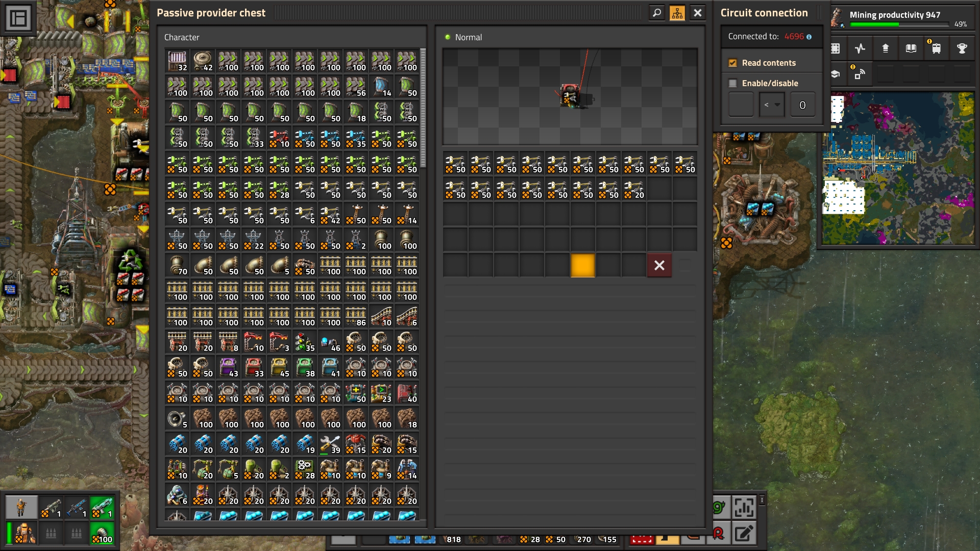Open the Factoriopedia book icon
Image resolution: width=980 pixels, height=551 pixels.
(911, 48)
